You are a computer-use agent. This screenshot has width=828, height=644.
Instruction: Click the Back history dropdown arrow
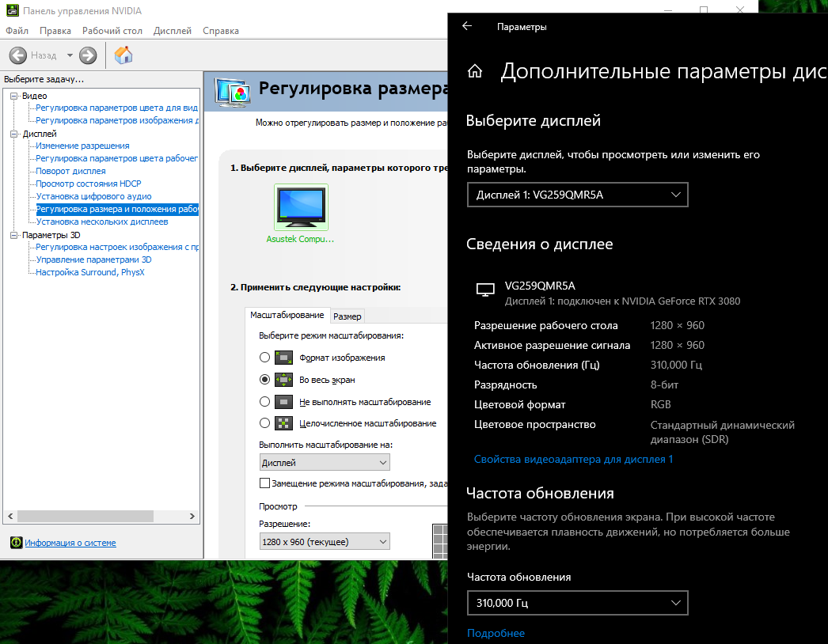(70, 55)
